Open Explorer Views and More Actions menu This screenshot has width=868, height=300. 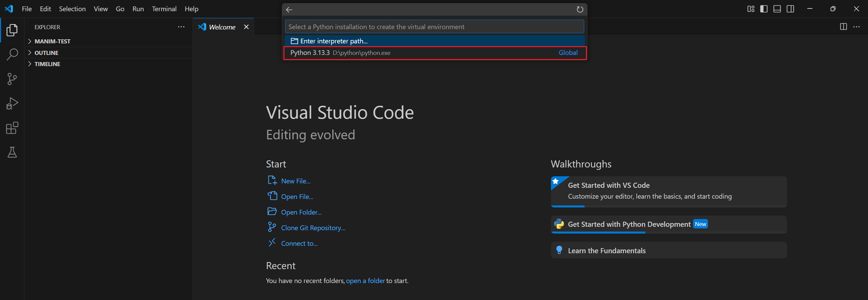[181, 27]
